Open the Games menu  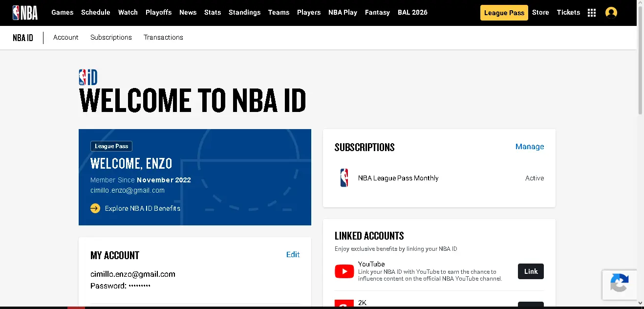(x=63, y=12)
